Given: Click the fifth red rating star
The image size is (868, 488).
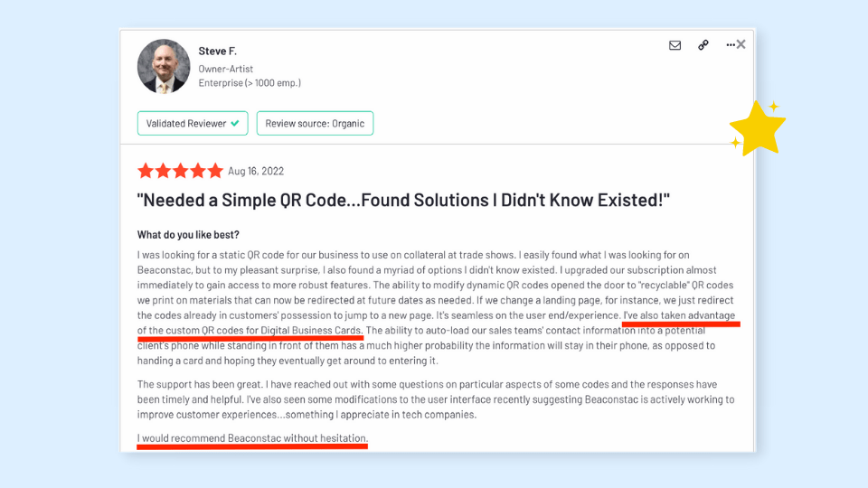Looking at the screenshot, I should coord(214,171).
